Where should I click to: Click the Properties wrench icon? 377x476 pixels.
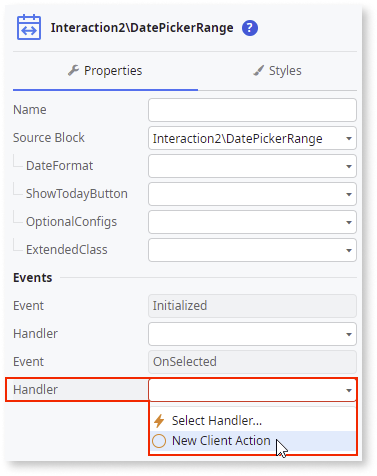[x=73, y=71]
